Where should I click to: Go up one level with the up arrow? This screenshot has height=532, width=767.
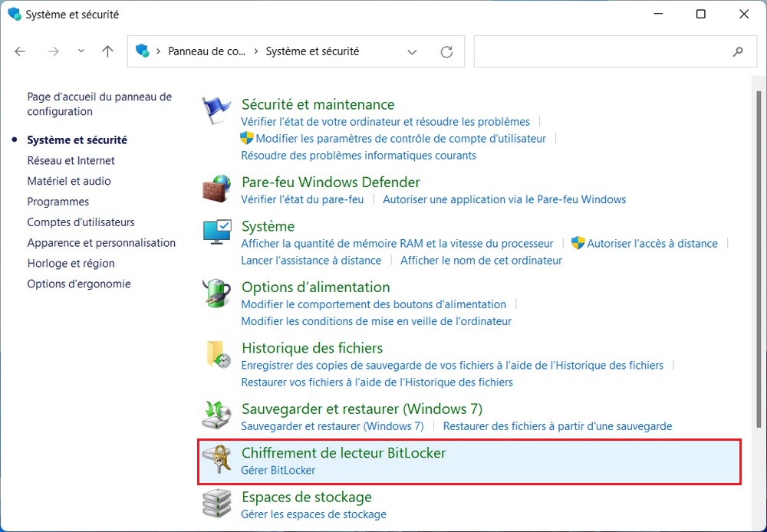click(x=107, y=51)
